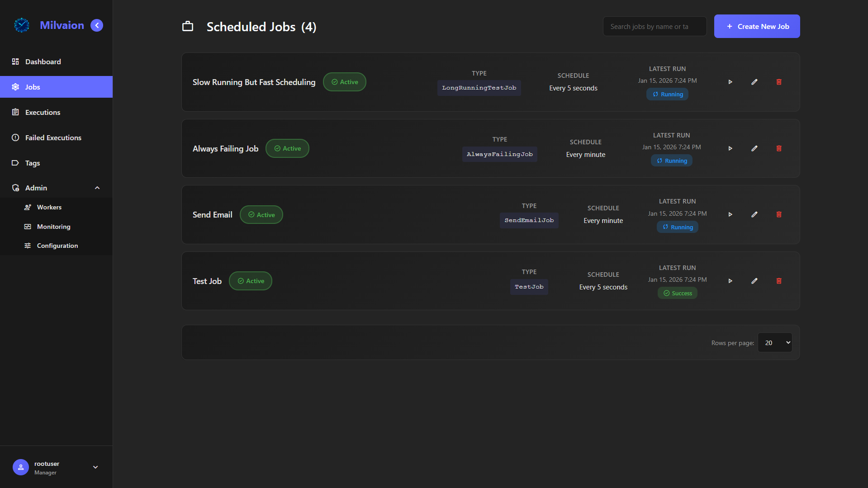Expand the rootuser account menu
The image size is (868, 488).
pyautogui.click(x=95, y=467)
